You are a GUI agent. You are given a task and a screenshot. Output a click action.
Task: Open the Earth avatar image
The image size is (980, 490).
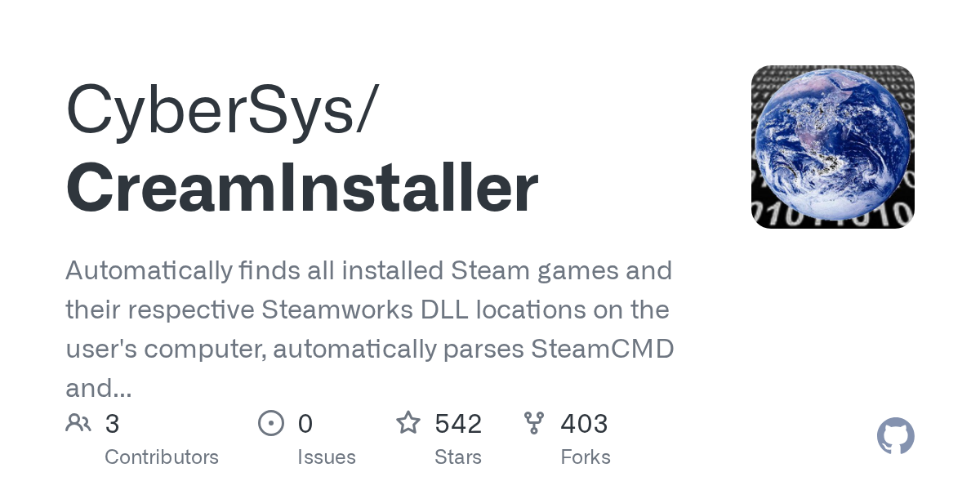click(833, 147)
